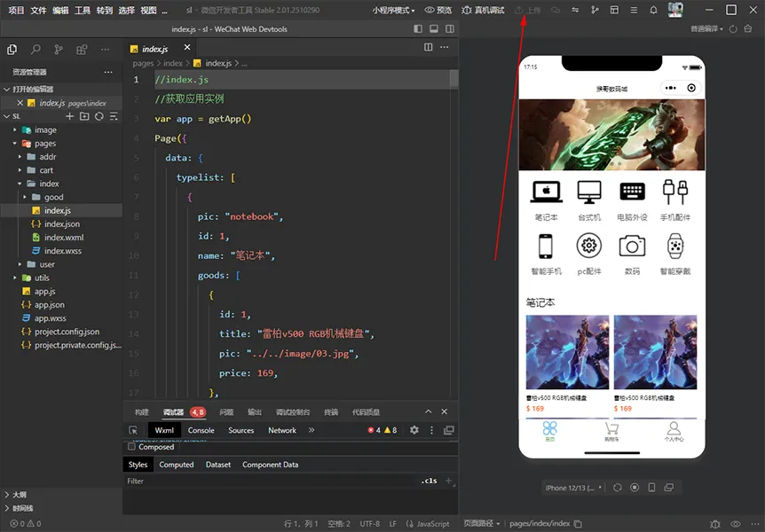This screenshot has width=765, height=532.
Task: Click the 上传 upload button
Action: (x=528, y=10)
